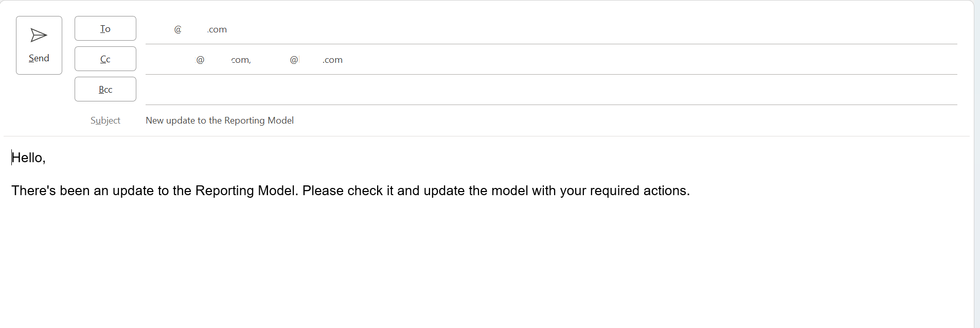Click empty space in the Cc line after both addresses

[x=648, y=60]
